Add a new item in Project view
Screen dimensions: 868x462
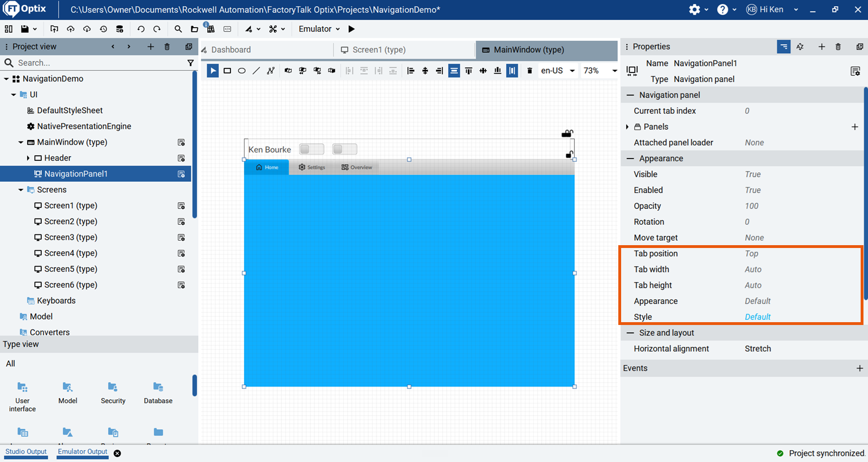click(151, 46)
